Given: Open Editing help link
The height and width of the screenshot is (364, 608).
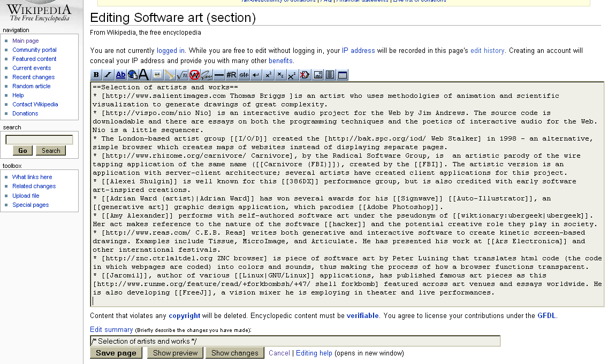Looking at the screenshot, I should click(314, 353).
